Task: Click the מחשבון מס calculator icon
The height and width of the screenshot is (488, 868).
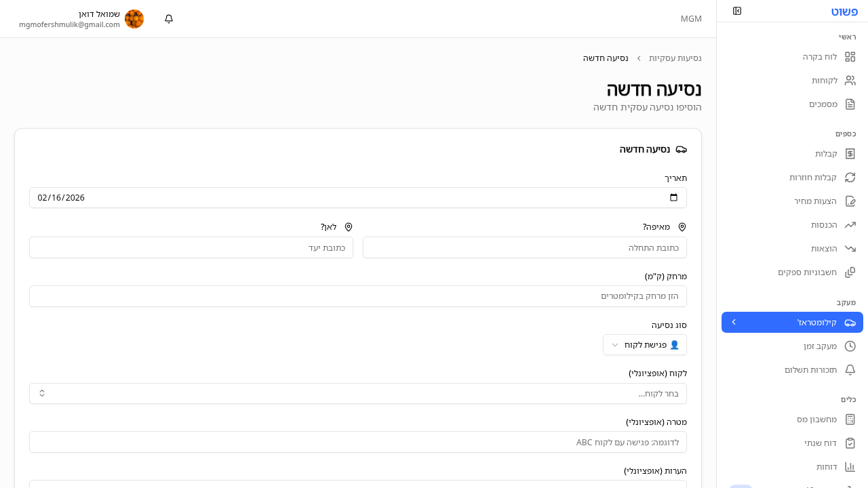Action: 850,419
